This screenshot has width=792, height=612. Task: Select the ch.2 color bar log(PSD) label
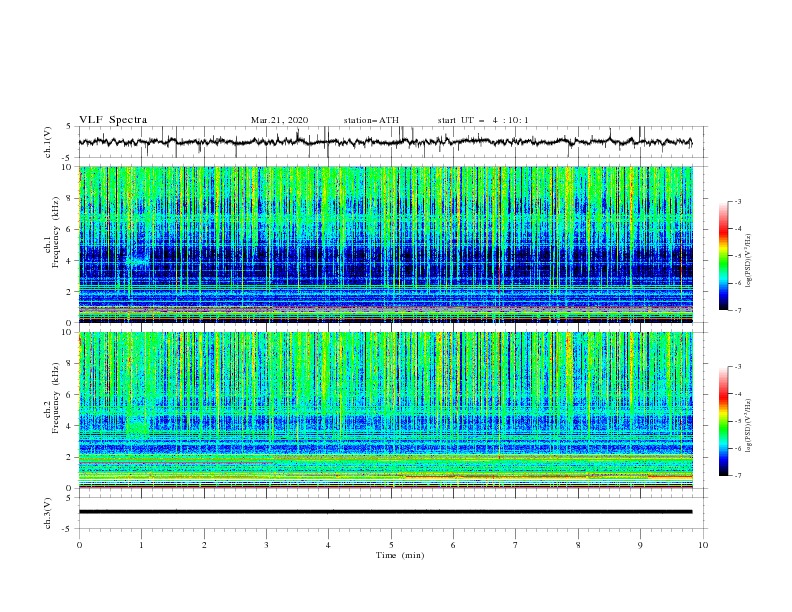(749, 426)
